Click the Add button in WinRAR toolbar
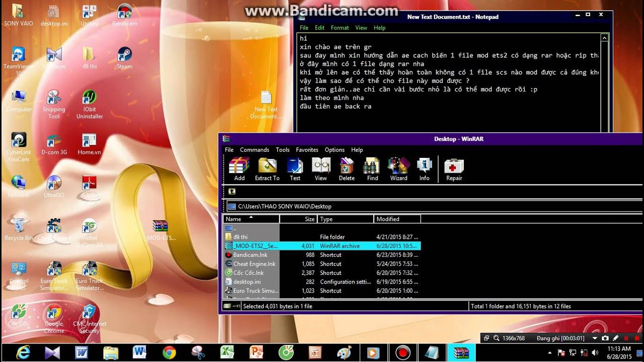644x362 pixels. coord(239,169)
